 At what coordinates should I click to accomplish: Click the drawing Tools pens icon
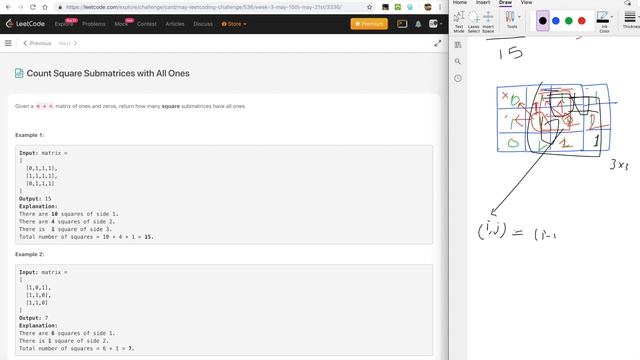(510, 17)
